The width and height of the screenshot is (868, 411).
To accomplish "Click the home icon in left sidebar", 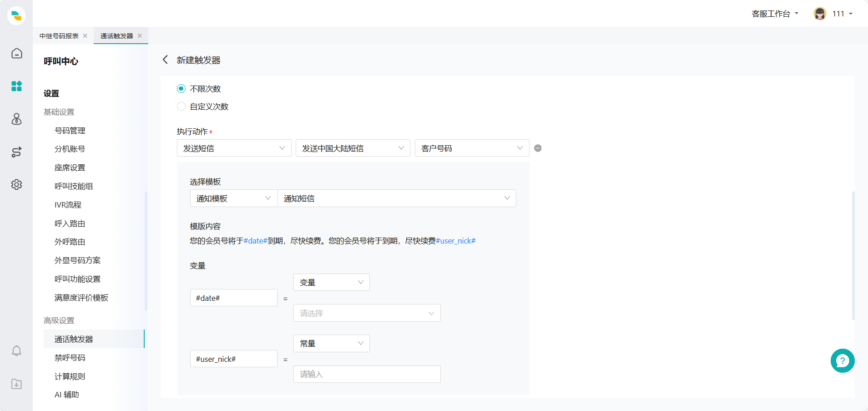I will [x=16, y=54].
